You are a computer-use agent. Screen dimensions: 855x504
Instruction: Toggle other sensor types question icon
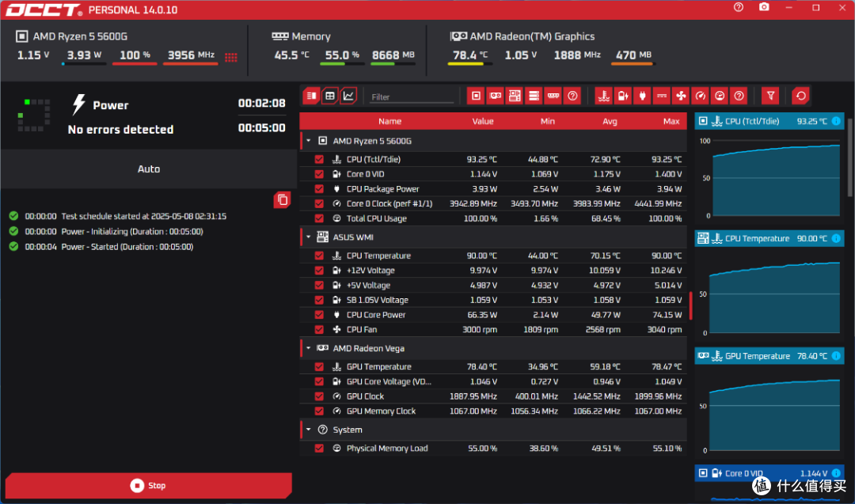739,96
